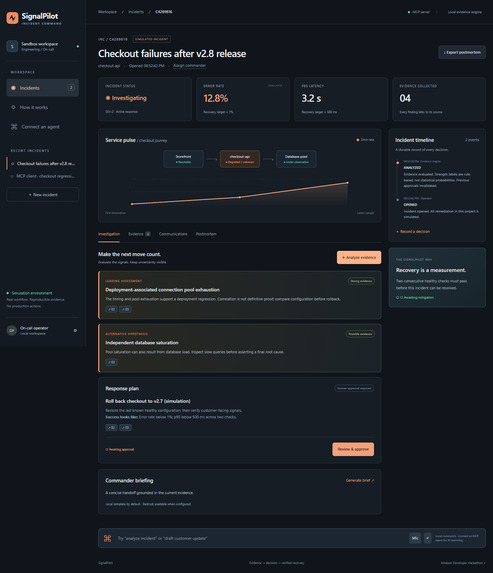Screen dimensions: 493x573
Task: Click the submit arrow beside Mic
Action: pos(427,538)
